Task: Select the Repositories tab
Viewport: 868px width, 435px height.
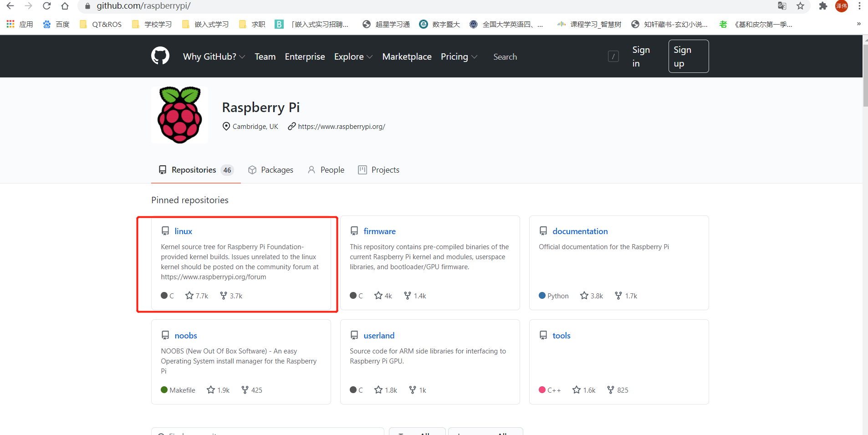Action: (196, 170)
